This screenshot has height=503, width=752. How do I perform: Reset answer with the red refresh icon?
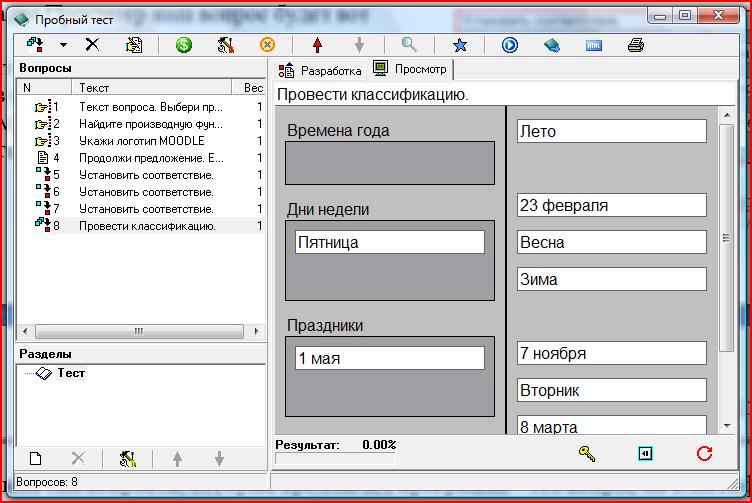[704, 453]
